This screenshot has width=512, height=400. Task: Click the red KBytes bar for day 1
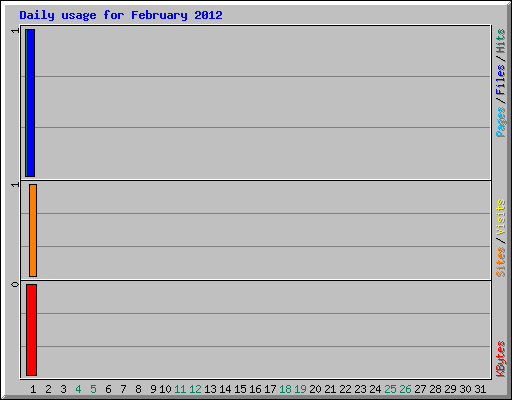click(31, 330)
